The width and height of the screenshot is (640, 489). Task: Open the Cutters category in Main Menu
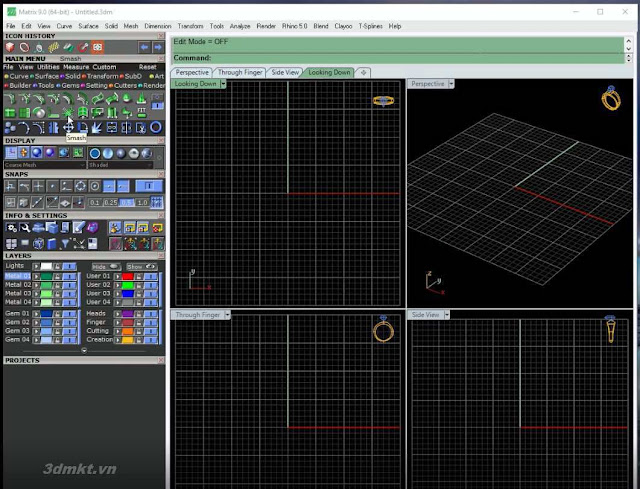(125, 85)
